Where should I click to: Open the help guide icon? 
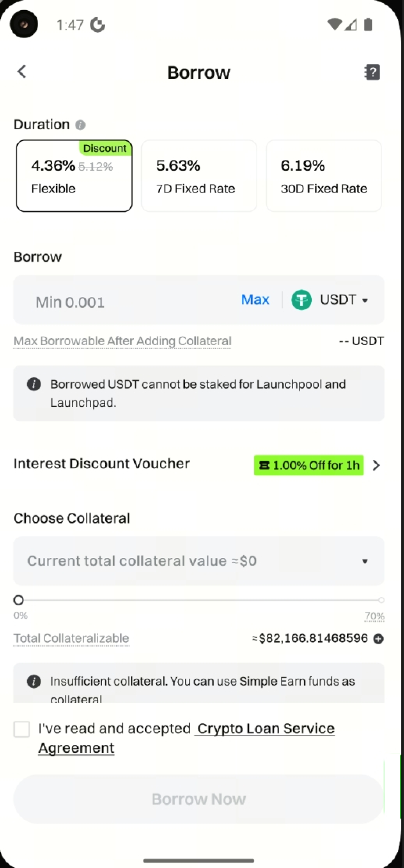tap(372, 72)
